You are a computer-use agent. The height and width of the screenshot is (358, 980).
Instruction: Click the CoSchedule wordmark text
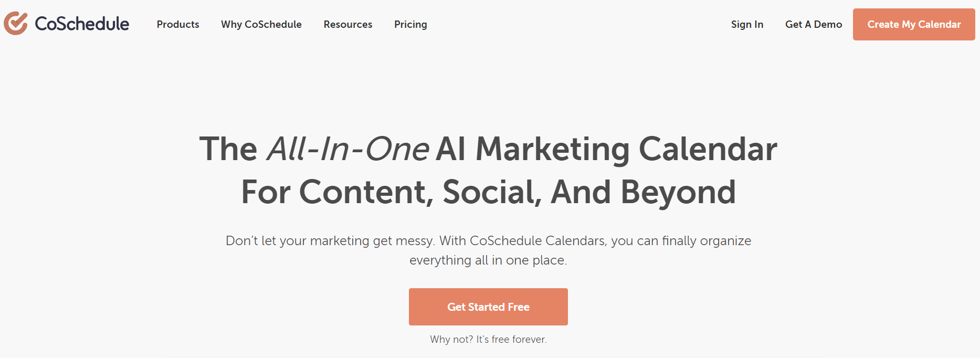[82, 24]
